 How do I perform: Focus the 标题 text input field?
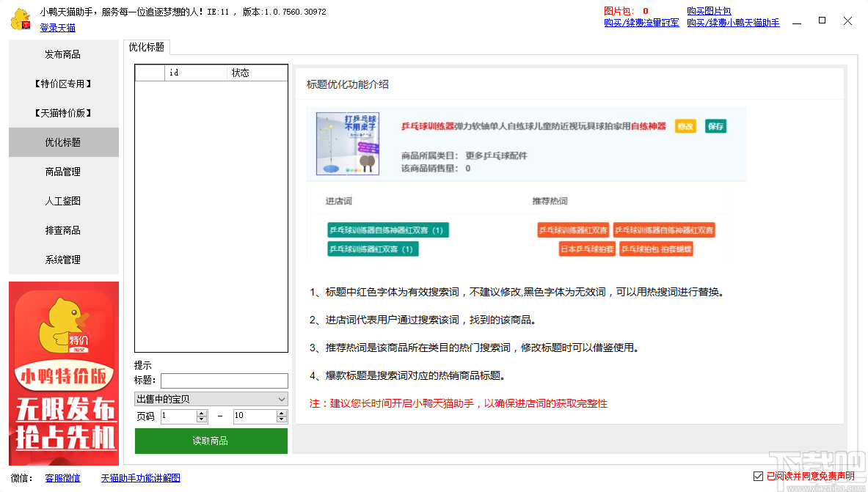tap(225, 381)
